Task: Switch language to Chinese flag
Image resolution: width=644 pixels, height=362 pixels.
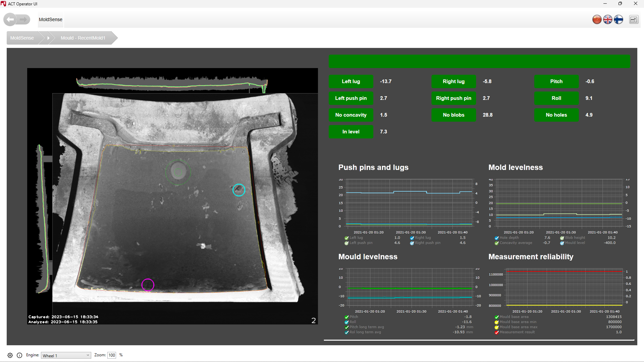Action: tap(597, 19)
